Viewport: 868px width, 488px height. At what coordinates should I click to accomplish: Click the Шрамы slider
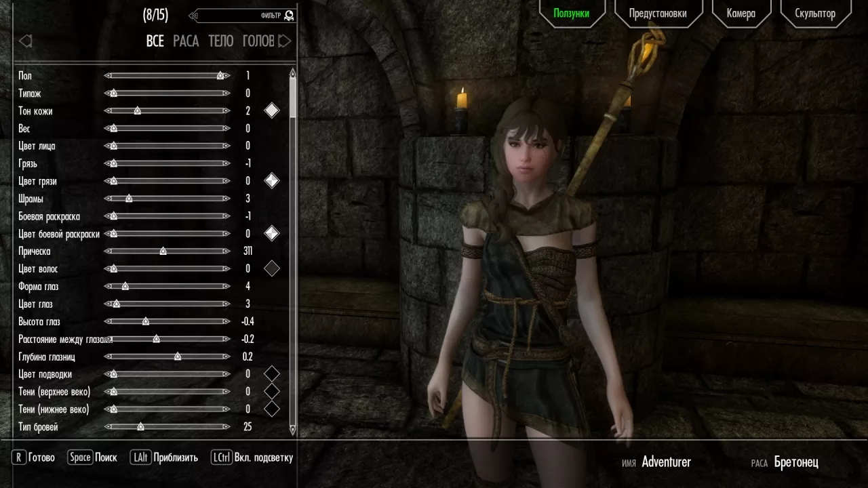pyautogui.click(x=167, y=199)
